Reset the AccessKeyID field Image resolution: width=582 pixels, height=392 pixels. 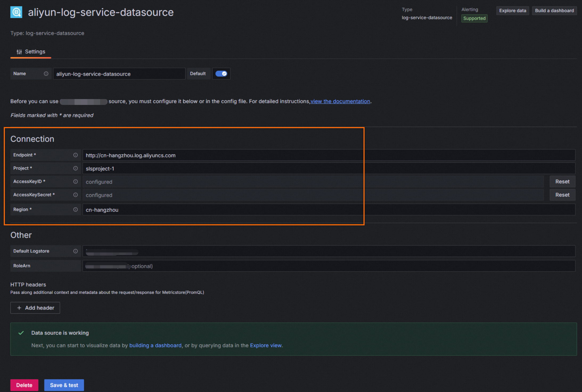click(562, 182)
